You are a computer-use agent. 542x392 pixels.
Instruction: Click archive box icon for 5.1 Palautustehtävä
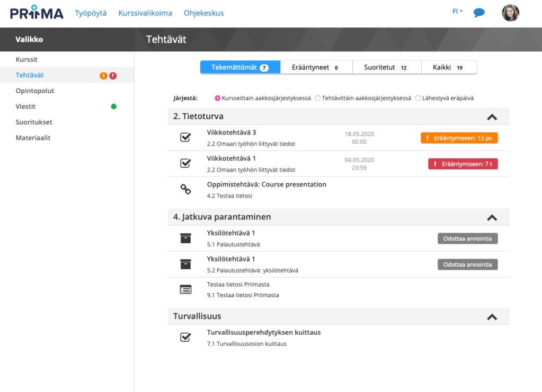(x=185, y=238)
